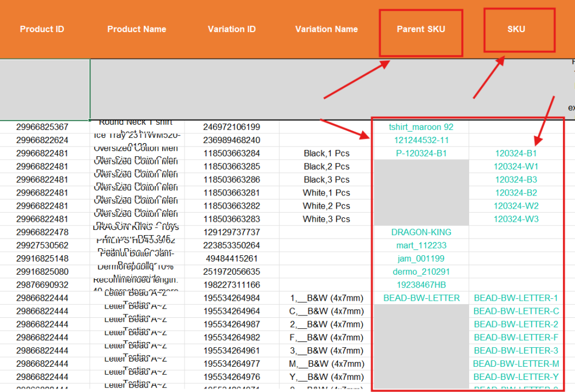The width and height of the screenshot is (575, 392).
Task: Select the 19238467HB Parent SKU cell
Action: [x=421, y=285]
